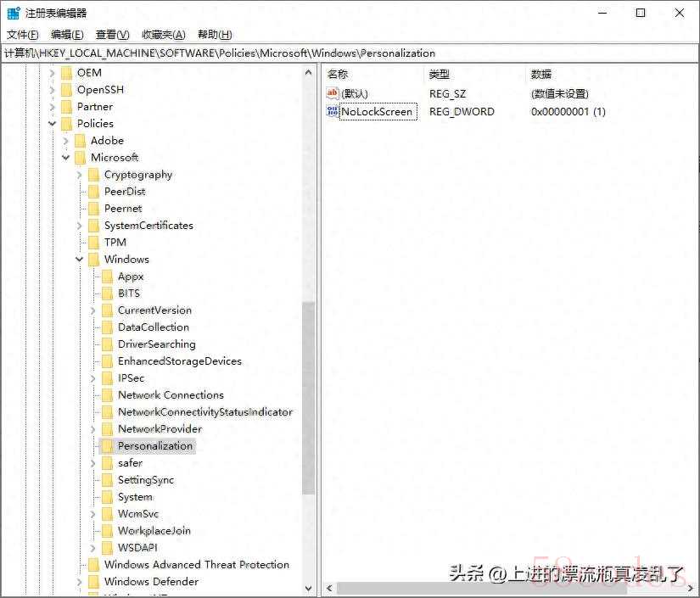This screenshot has width=700, height=598.
Task: Open the 收藏夹(A) menu
Action: [x=164, y=35]
